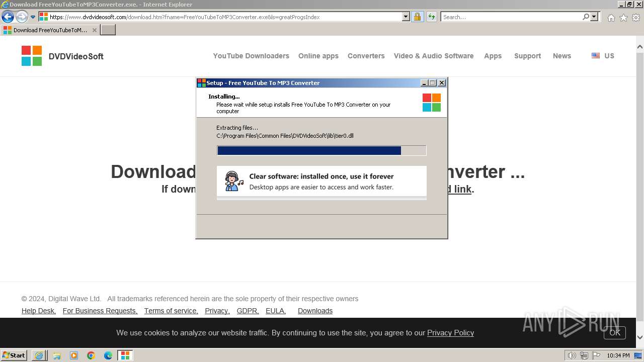Click the setup dialog title bar icon
The width and height of the screenshot is (644, 362).
(201, 83)
